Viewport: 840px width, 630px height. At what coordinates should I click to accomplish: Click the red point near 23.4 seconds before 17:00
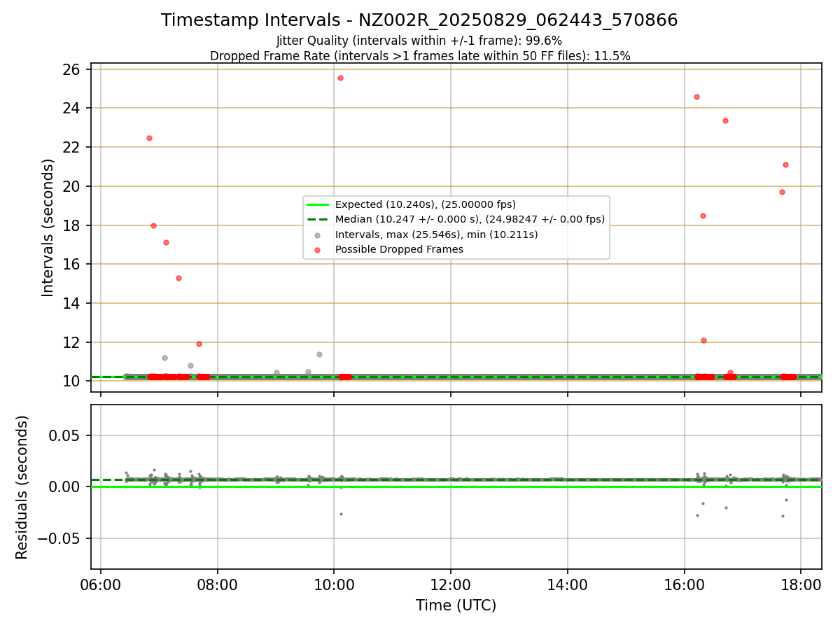pos(725,120)
